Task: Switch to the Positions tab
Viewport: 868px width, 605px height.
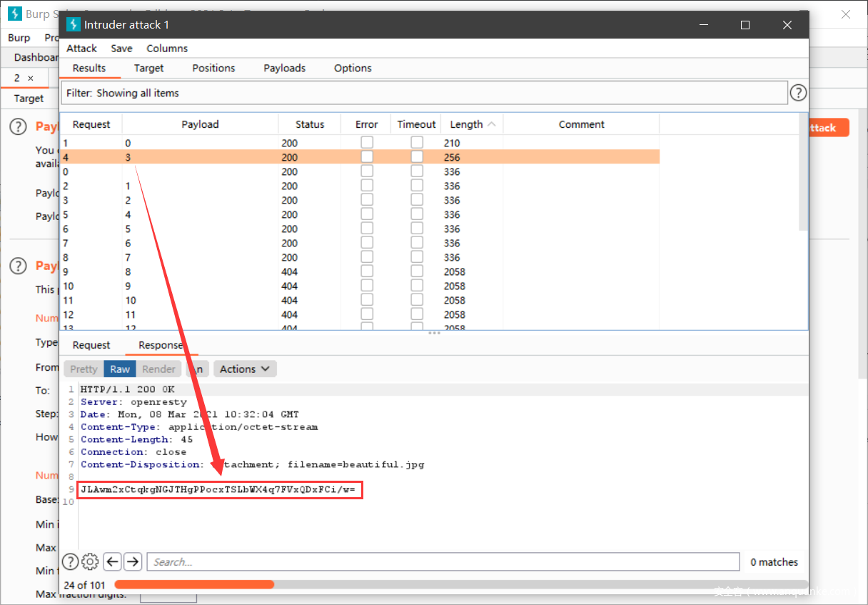Action: click(213, 68)
